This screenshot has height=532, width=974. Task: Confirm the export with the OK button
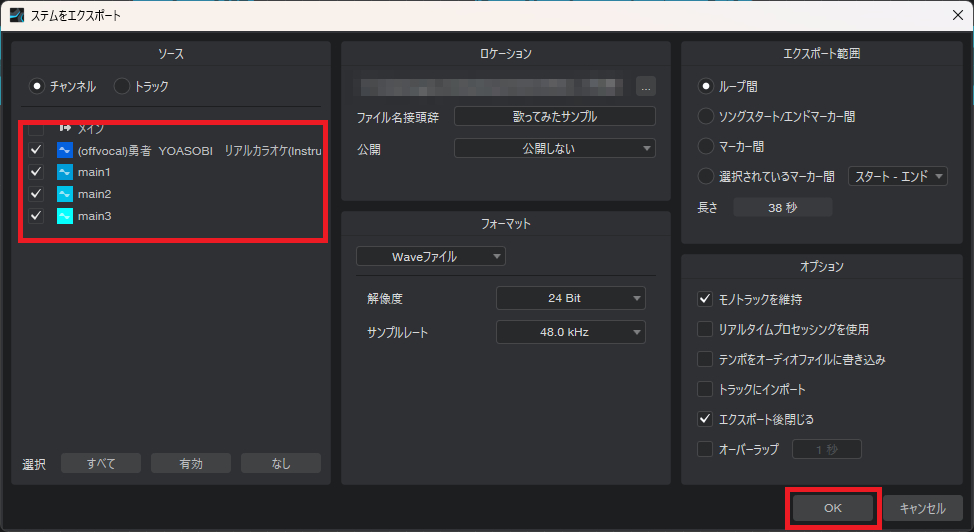832,508
